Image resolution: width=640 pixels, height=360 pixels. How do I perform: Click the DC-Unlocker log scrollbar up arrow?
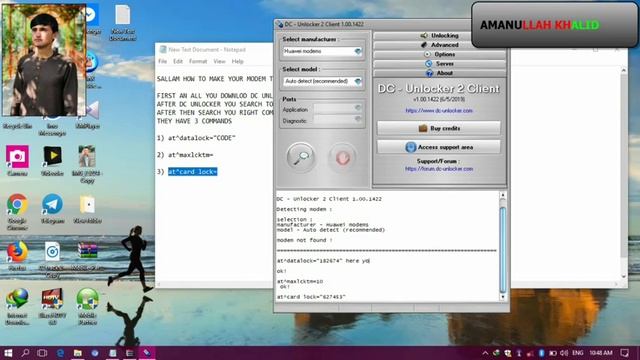503,196
